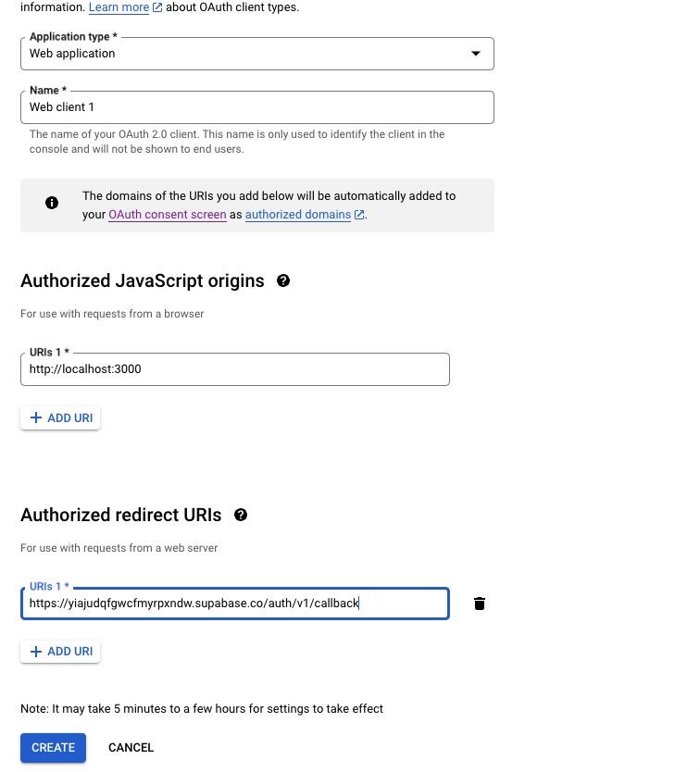The image size is (700, 772).
Task: Click the CREATE button
Action: 53,747
